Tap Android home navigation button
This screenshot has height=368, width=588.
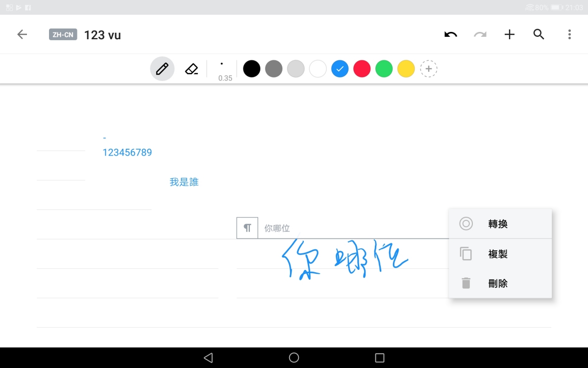pos(294,358)
